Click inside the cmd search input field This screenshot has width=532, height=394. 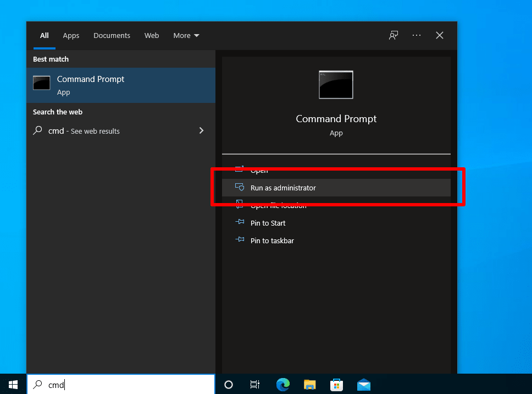[121, 385]
